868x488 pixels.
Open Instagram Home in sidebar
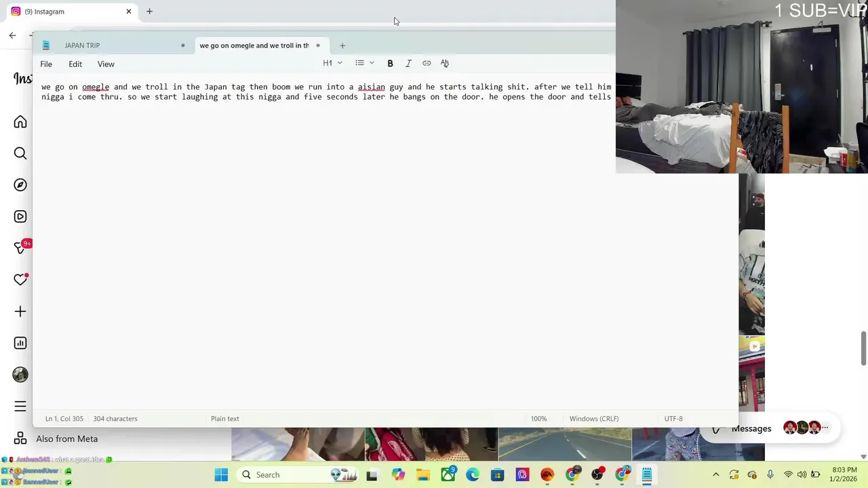(x=20, y=122)
